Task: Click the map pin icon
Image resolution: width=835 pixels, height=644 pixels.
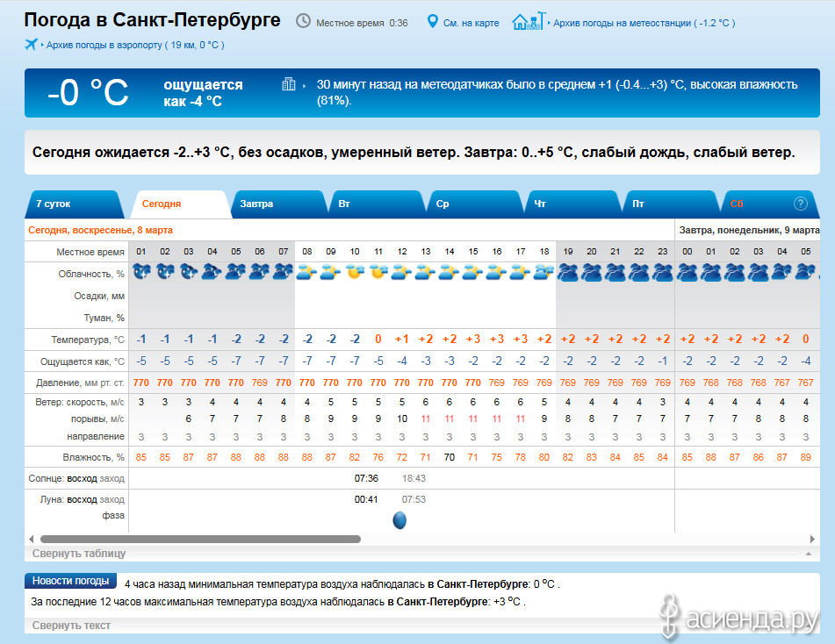Action: tap(432, 21)
